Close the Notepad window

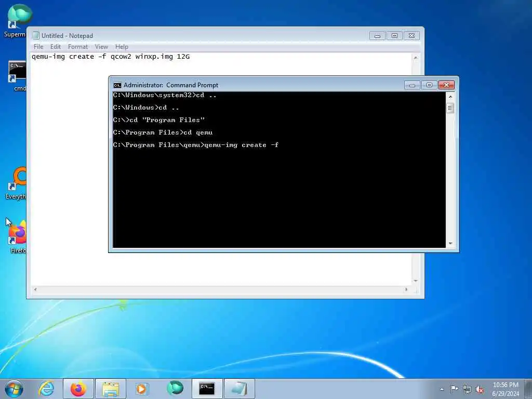[411, 36]
